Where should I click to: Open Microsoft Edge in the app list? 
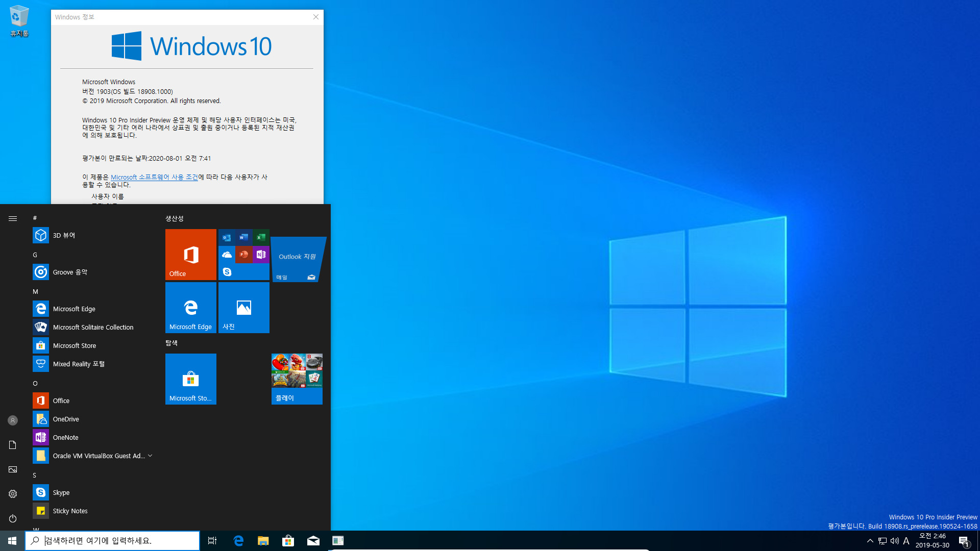pyautogui.click(x=92, y=309)
